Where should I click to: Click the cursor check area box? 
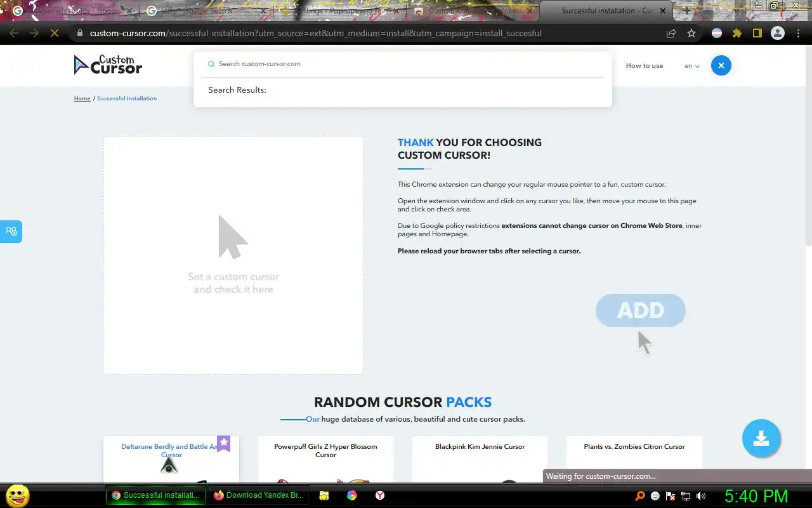point(233,255)
